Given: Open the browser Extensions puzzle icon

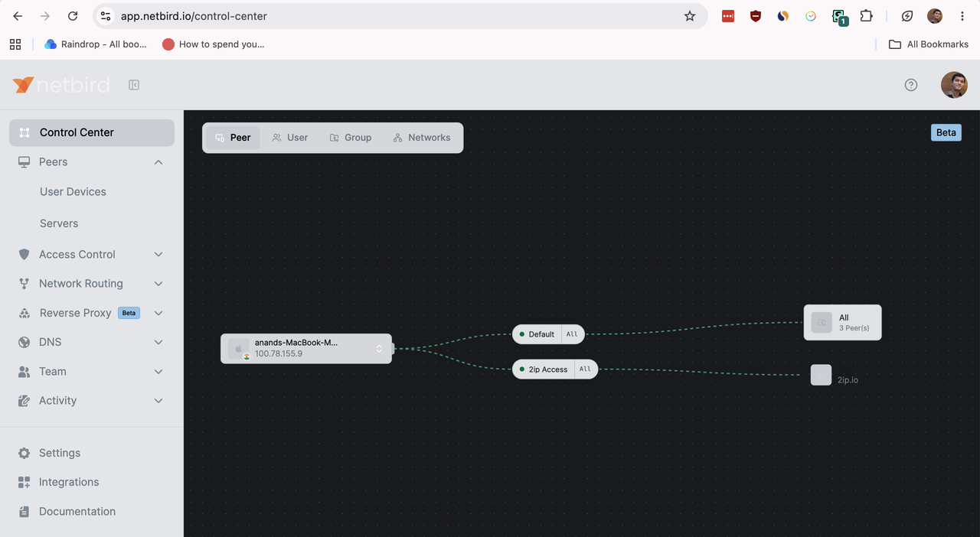Looking at the screenshot, I should coord(866,16).
